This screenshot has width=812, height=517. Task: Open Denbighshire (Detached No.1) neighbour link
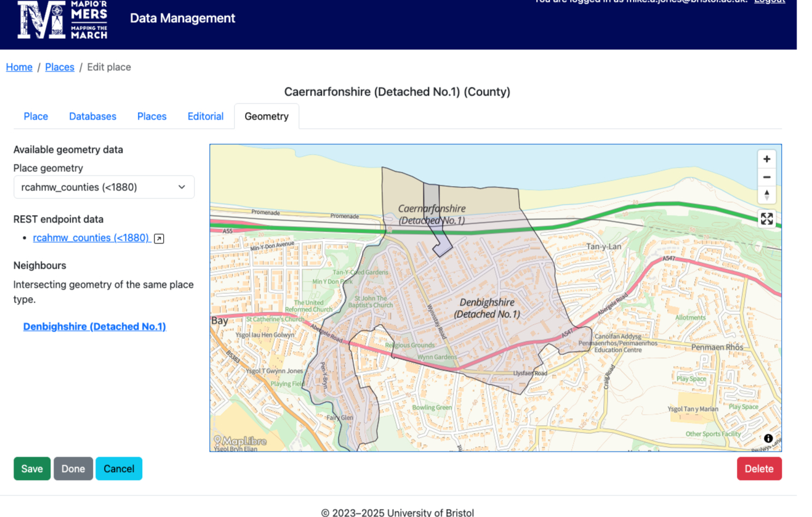tap(94, 327)
